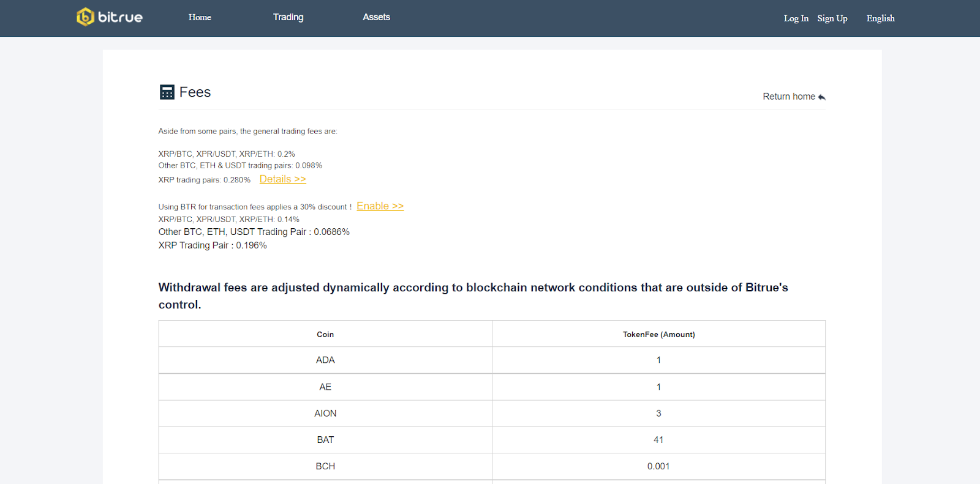Go to the Assets page
The width and height of the screenshot is (980, 484).
376,18
